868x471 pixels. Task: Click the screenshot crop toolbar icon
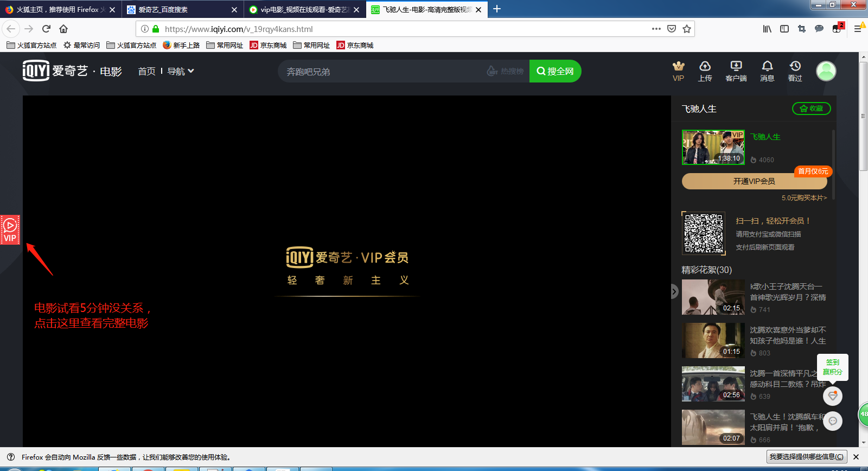(802, 29)
